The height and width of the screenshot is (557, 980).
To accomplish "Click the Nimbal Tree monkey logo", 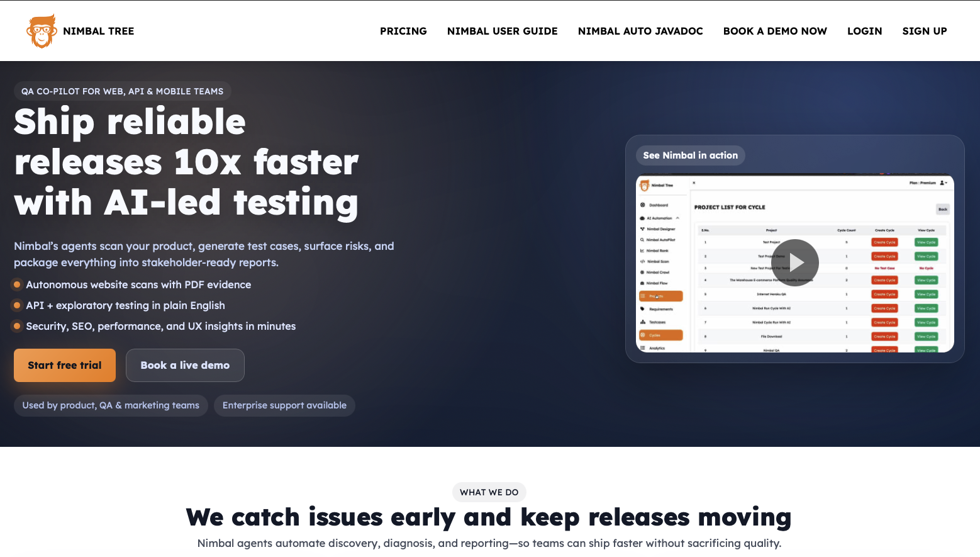I will pyautogui.click(x=42, y=31).
